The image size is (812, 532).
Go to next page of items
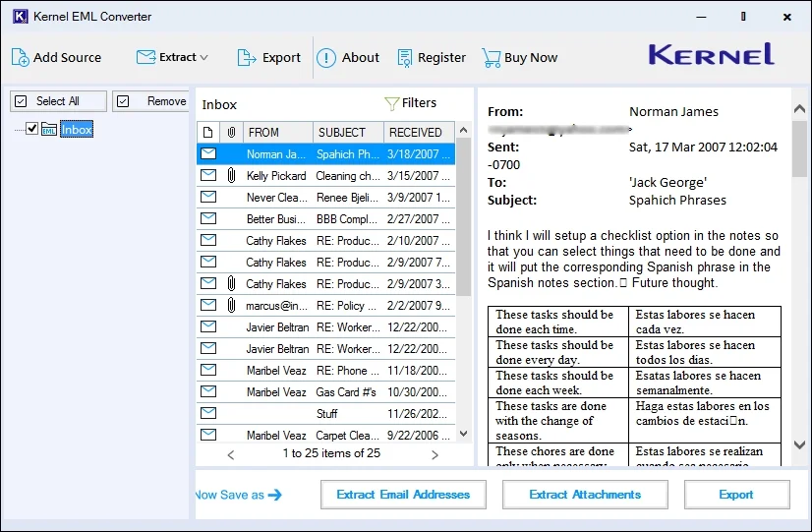coord(435,455)
